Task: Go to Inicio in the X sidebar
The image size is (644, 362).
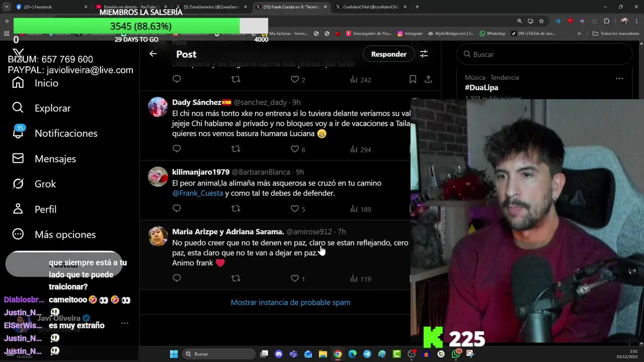Action: click(35, 83)
